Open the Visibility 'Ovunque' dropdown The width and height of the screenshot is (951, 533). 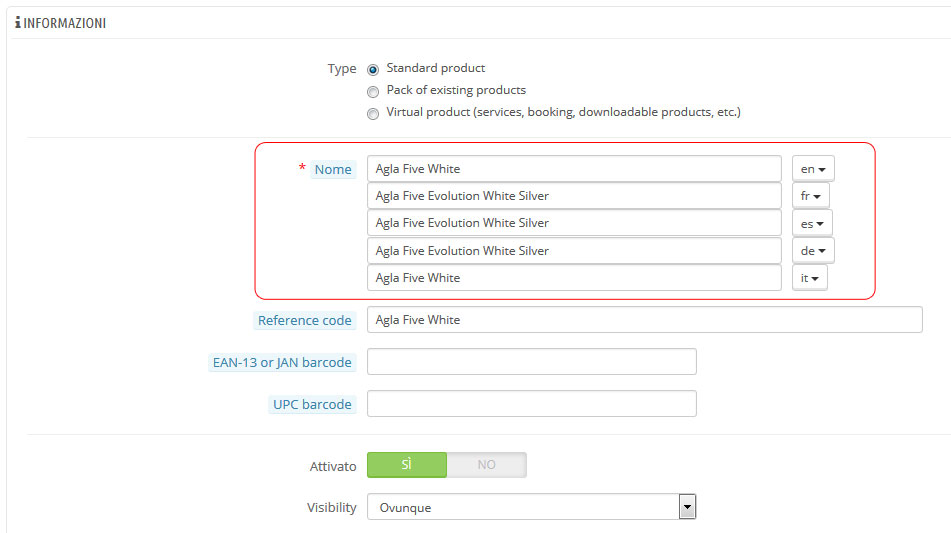coord(531,507)
